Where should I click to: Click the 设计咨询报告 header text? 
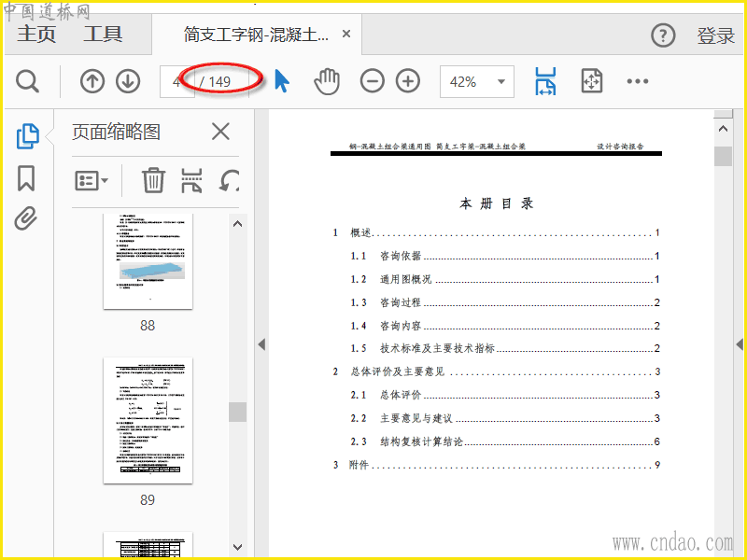pos(620,147)
